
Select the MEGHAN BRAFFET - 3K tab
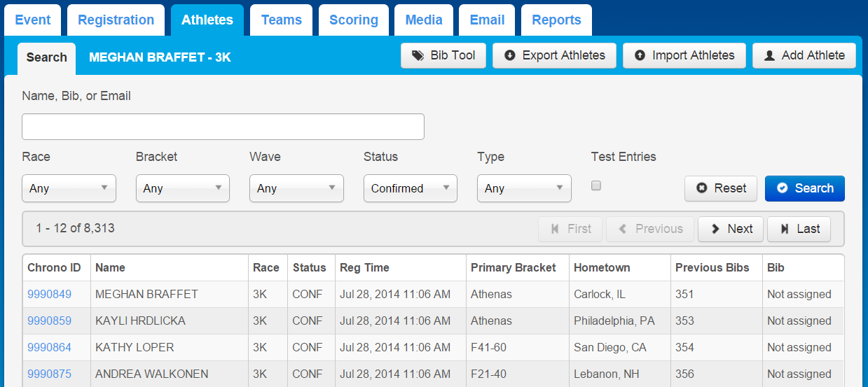pos(160,57)
